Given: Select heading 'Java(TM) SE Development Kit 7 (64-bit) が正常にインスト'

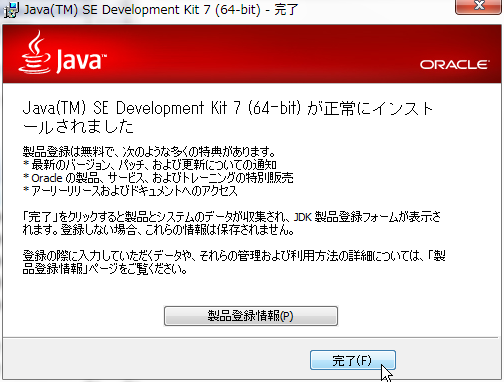Looking at the screenshot, I should [x=228, y=108].
